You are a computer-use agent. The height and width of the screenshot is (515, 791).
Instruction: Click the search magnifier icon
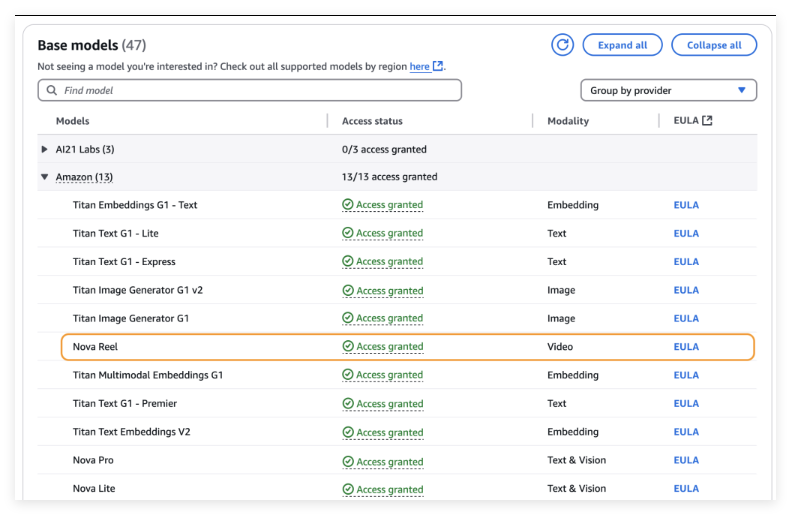pos(51,90)
